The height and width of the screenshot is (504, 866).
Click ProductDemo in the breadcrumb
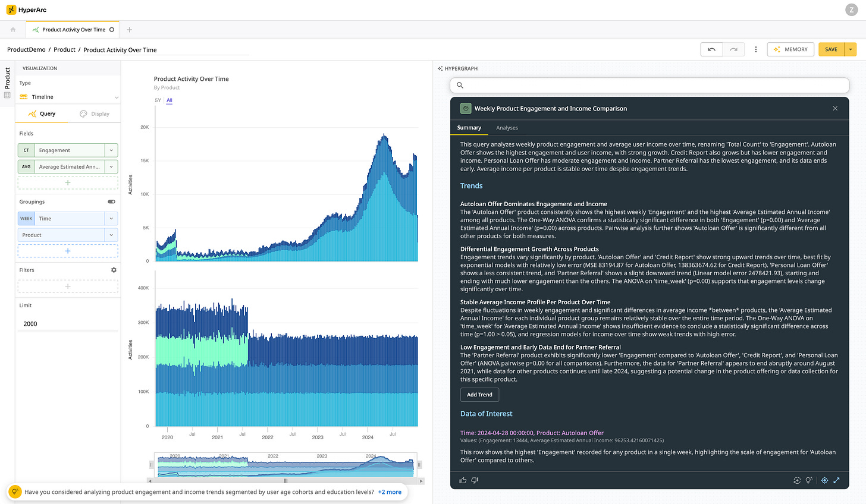26,50
